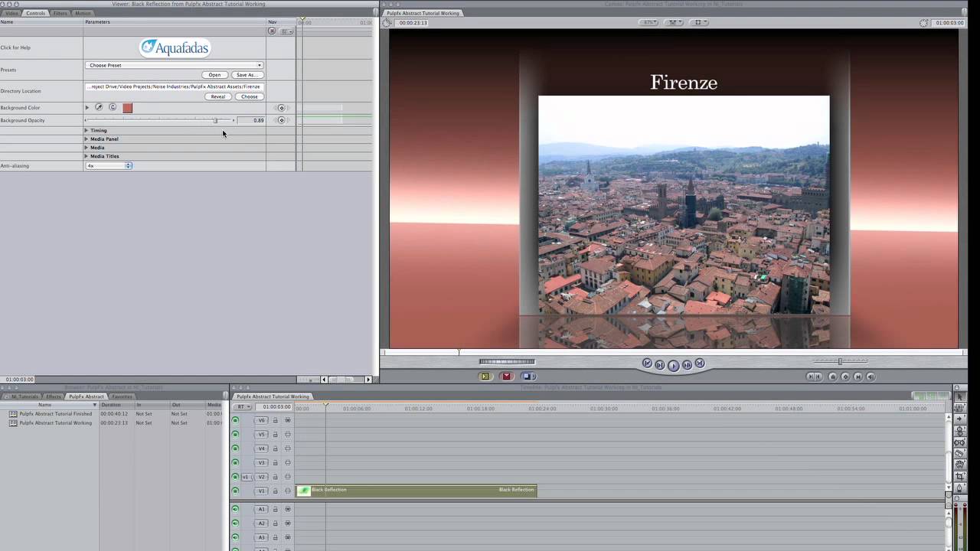Click the yellow Insert edit button
This screenshot has width=980, height=551.
tap(485, 377)
